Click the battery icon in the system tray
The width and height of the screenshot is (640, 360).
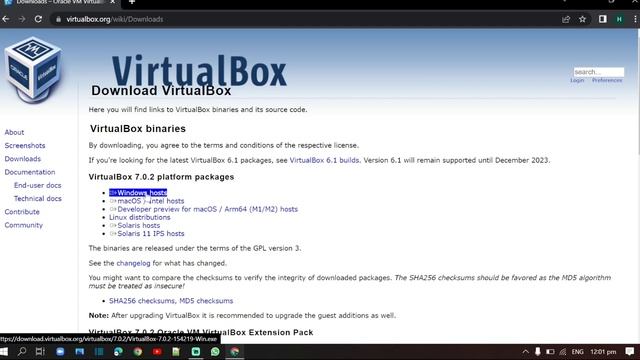click(550, 351)
